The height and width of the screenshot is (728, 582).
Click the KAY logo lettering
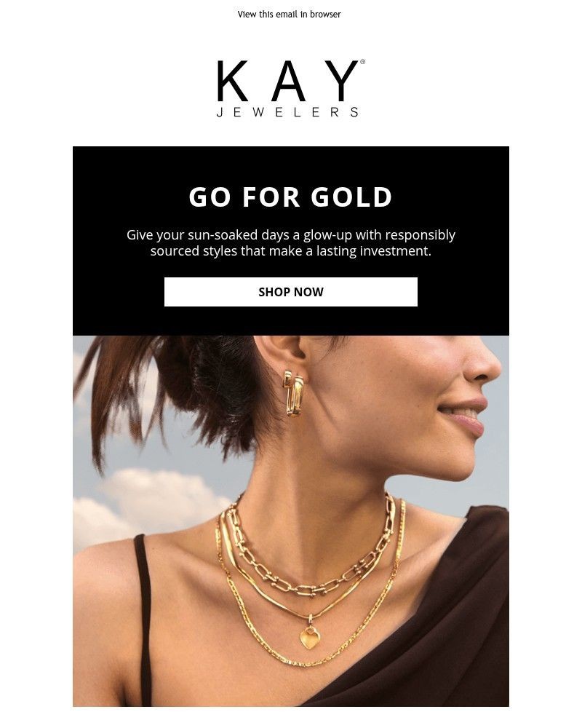point(288,81)
